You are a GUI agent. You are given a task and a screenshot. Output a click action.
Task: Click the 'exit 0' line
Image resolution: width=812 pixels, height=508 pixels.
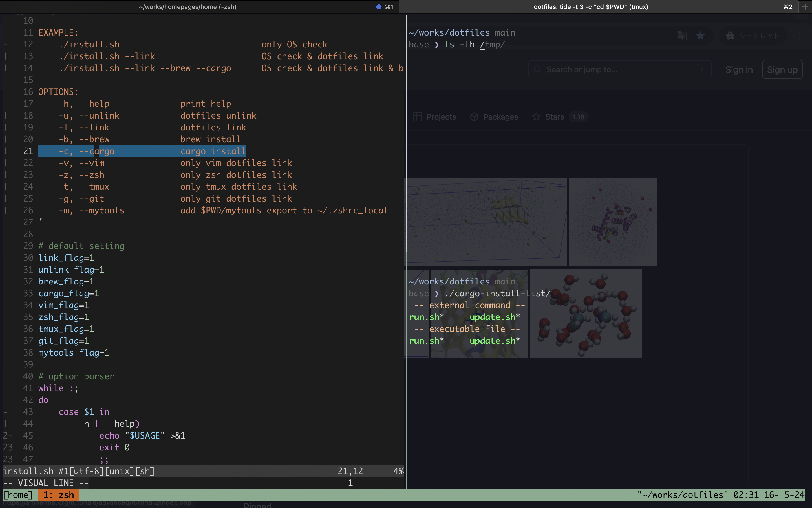point(114,448)
